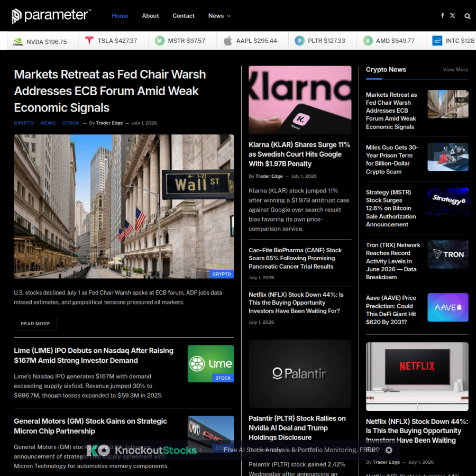Open the About menu item
Image resolution: width=476 pixels, height=476 pixels.
pyautogui.click(x=150, y=16)
